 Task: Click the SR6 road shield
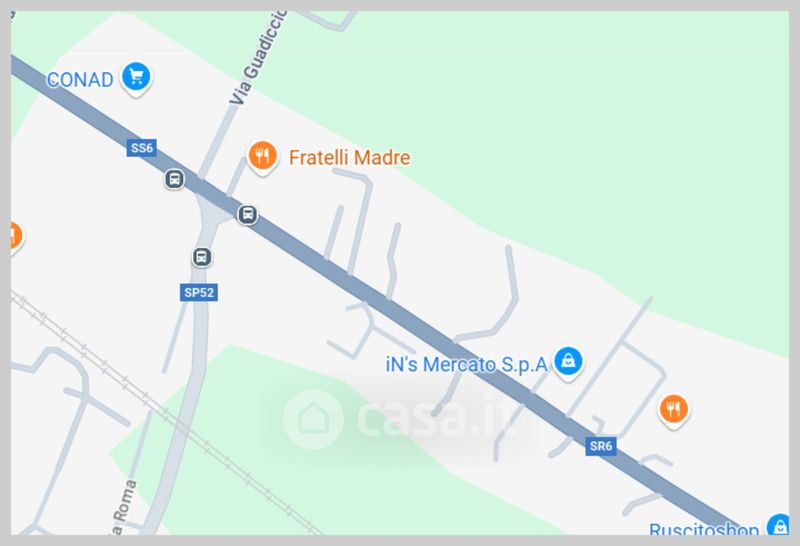(x=601, y=446)
